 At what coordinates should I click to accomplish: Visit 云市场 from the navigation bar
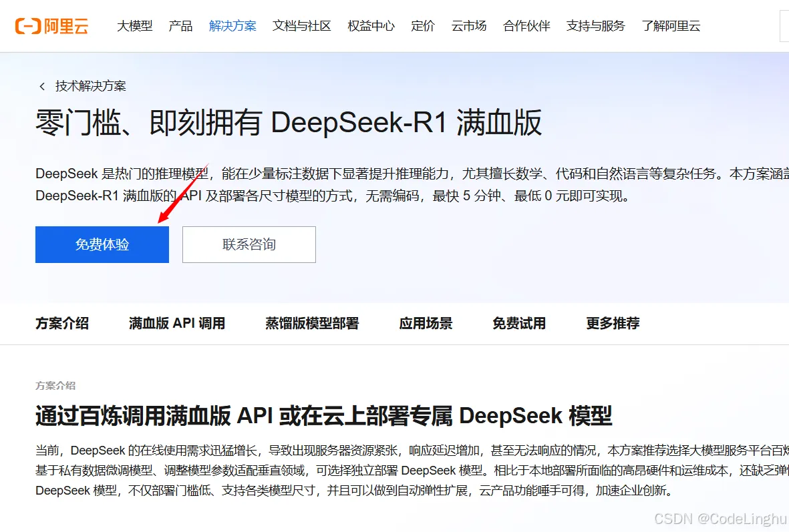tap(468, 25)
